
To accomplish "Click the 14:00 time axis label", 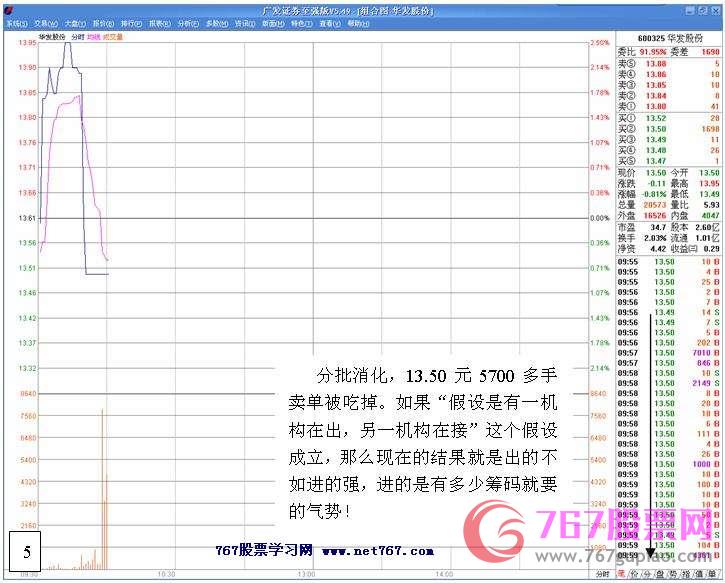I will click(x=443, y=574).
